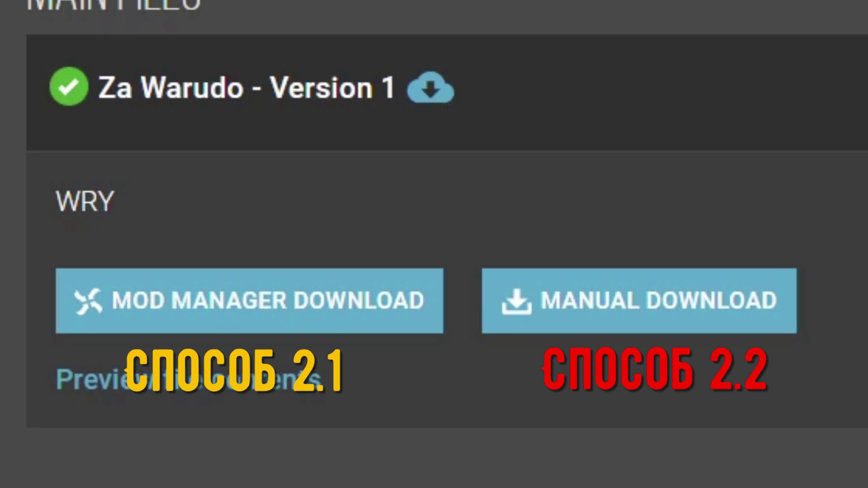Click the Version 1 text in header

coord(333,88)
